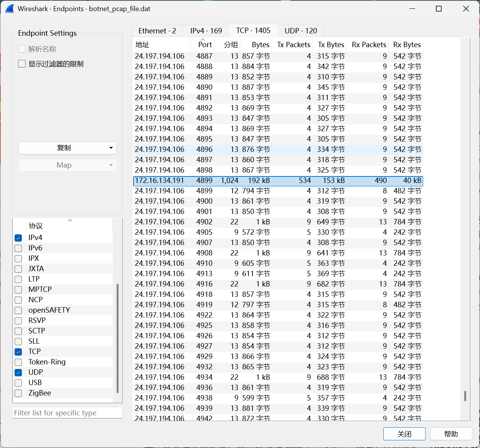Click the endpoint table vertical scrollbar thumb
Image resolution: width=480 pixels, height=448 pixels.
(465, 396)
